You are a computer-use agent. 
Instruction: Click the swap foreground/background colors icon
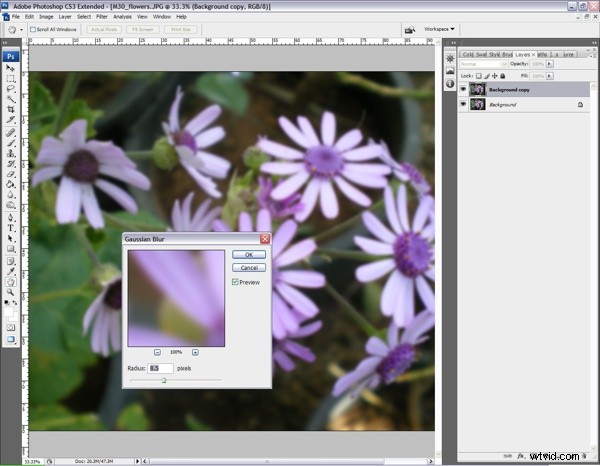coord(15,303)
